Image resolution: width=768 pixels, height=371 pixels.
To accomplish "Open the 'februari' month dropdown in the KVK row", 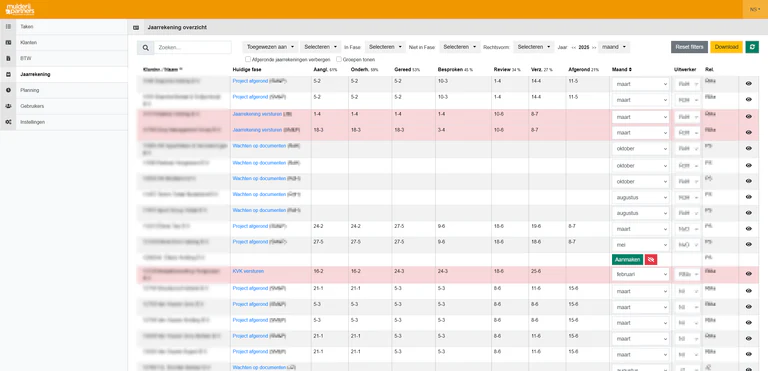I will coord(640,275).
